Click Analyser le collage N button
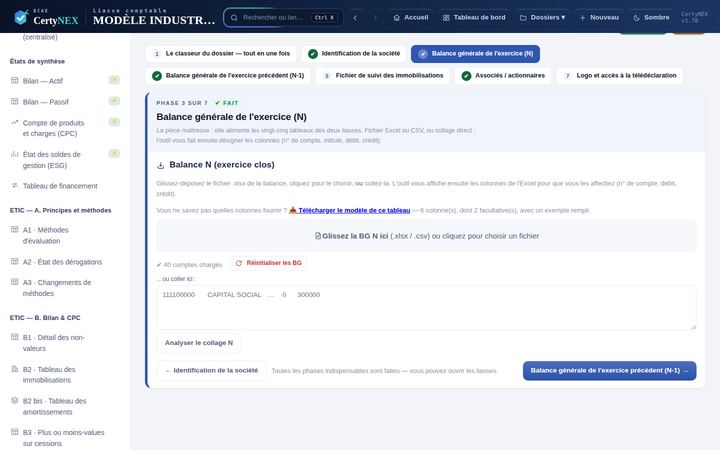 [199, 343]
